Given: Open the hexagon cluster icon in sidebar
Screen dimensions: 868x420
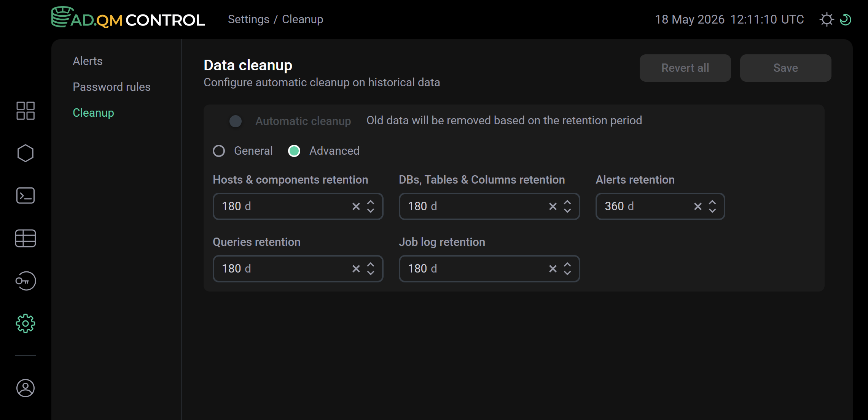Looking at the screenshot, I should coord(25,153).
